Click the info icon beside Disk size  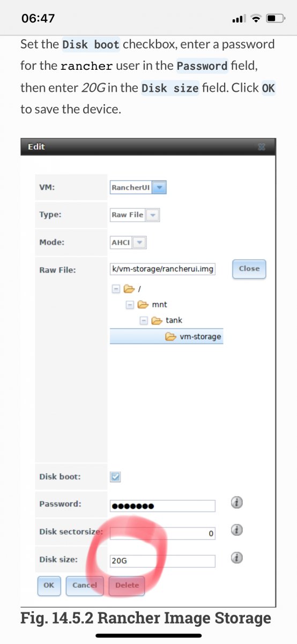click(x=237, y=558)
